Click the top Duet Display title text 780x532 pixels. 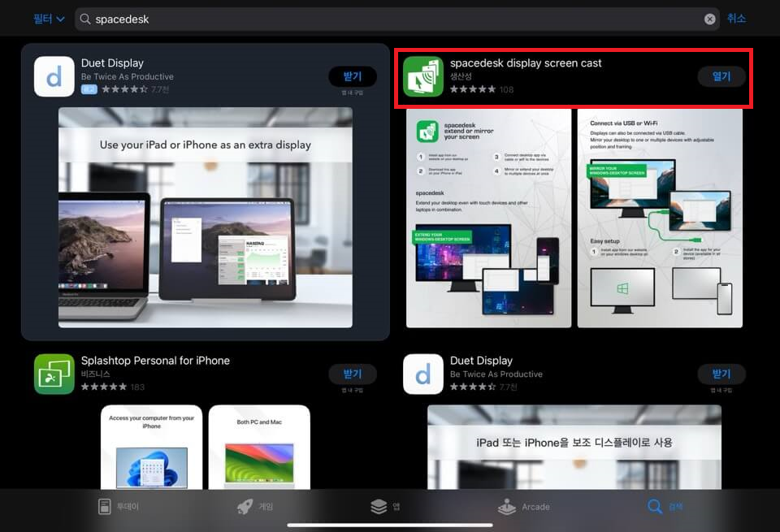coord(112,63)
